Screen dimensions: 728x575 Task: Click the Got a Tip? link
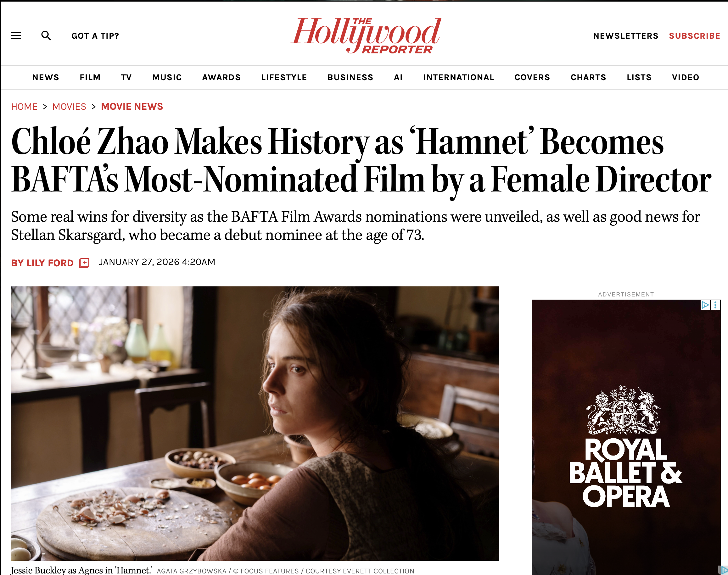pyautogui.click(x=95, y=36)
